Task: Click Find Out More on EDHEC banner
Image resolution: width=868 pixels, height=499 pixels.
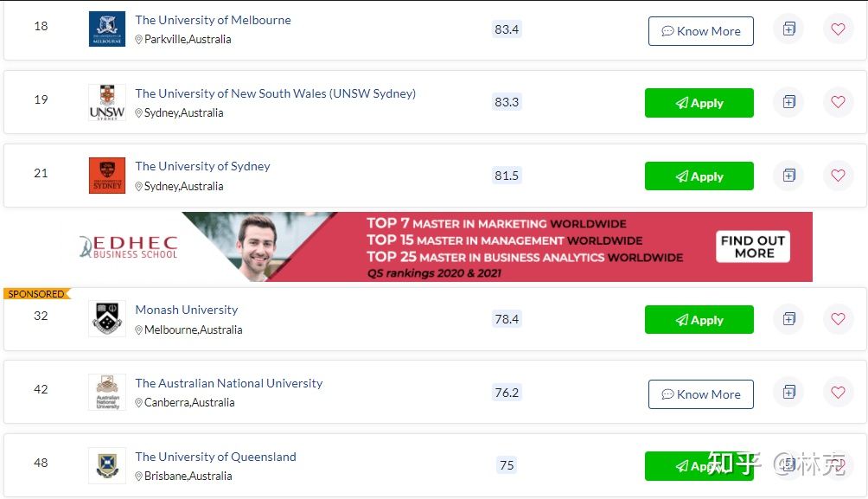Action: tap(753, 246)
